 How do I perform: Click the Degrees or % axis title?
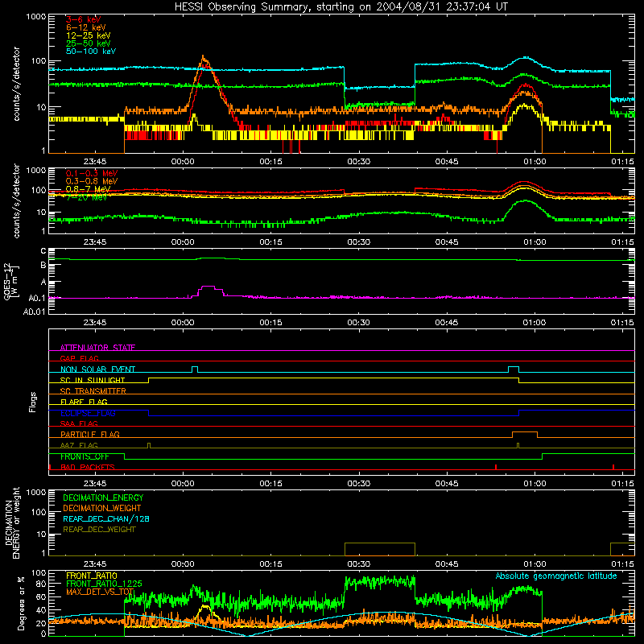[x=21, y=603]
